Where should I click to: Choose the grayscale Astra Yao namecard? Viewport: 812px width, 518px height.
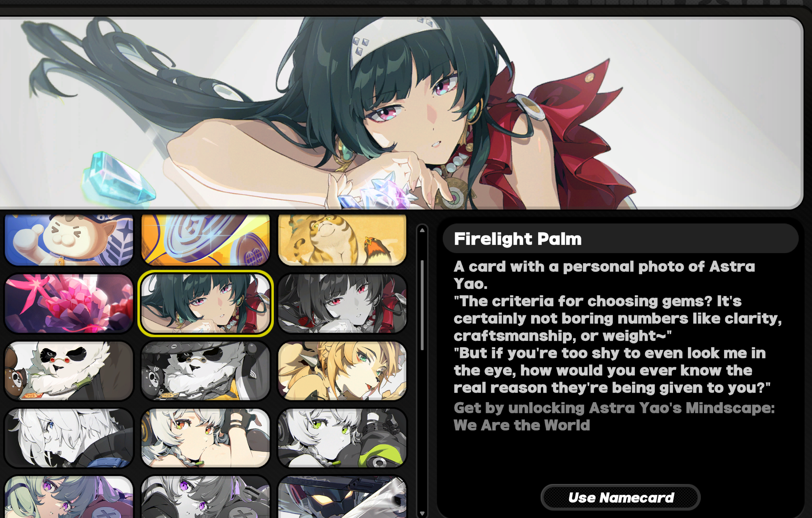click(342, 303)
